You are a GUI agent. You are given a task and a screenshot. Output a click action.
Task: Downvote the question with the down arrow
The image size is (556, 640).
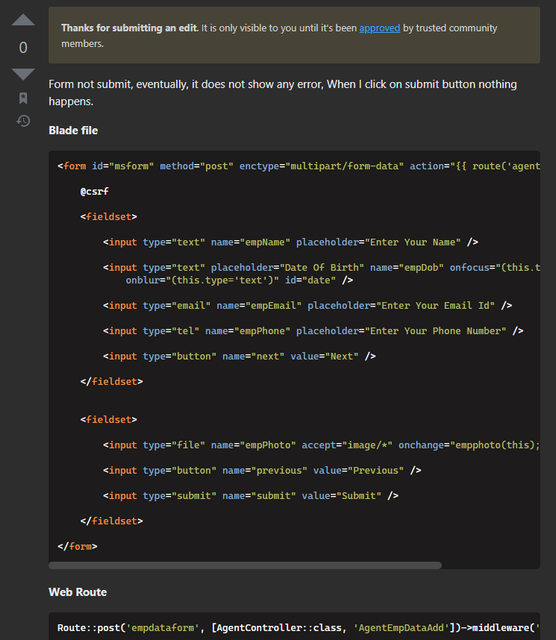[23, 74]
